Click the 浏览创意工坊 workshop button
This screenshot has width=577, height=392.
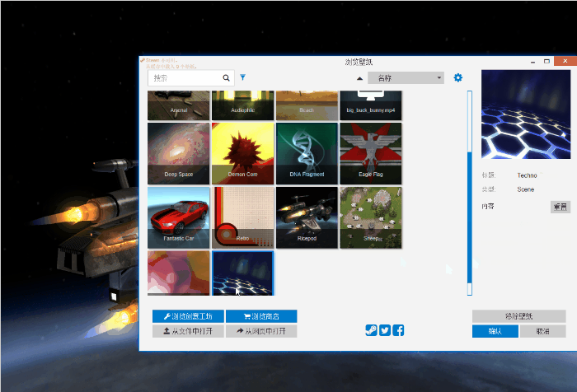point(187,316)
